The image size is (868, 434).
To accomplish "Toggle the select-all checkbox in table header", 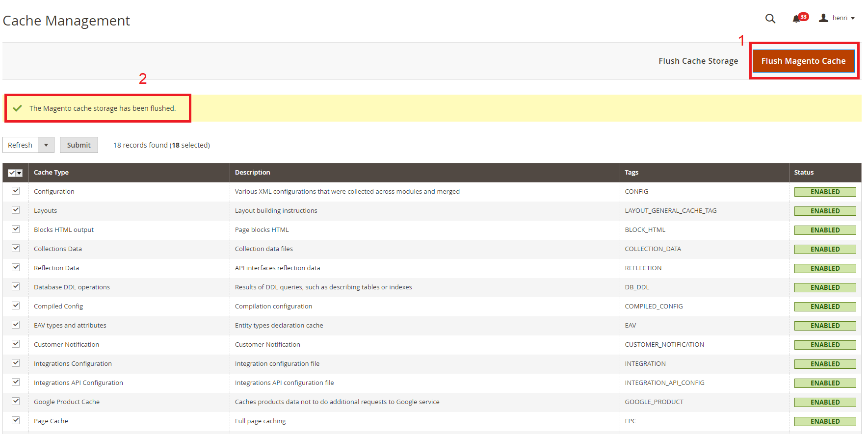I will coord(12,173).
